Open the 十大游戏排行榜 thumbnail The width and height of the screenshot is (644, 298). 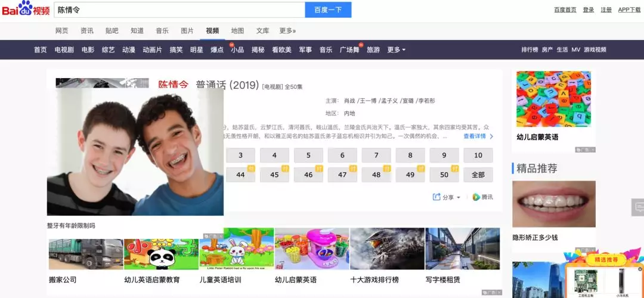coord(387,249)
